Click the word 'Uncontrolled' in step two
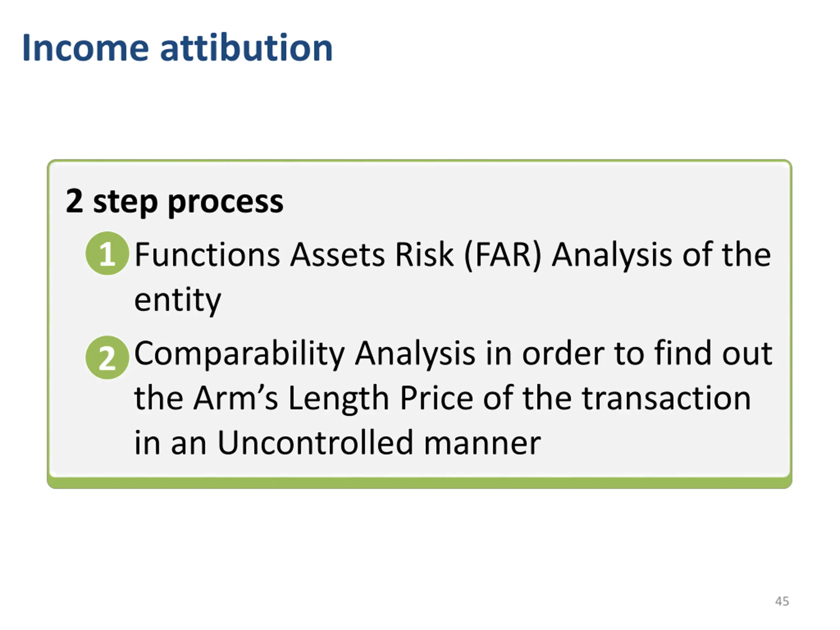 click(315, 442)
